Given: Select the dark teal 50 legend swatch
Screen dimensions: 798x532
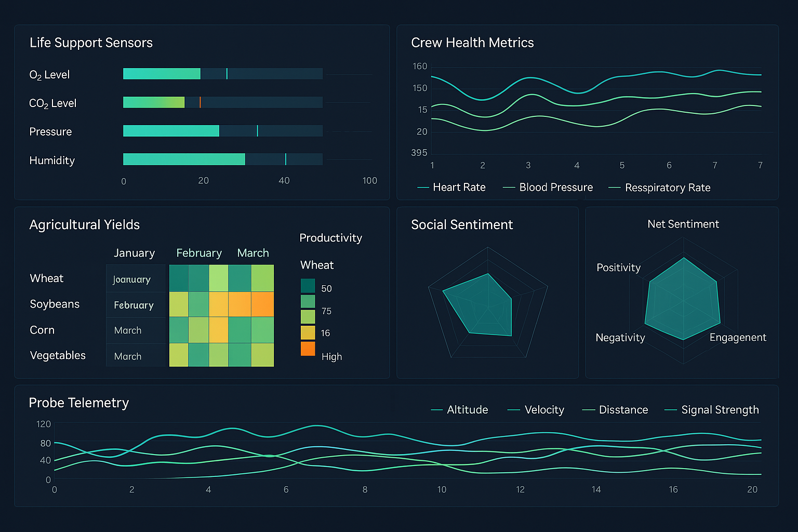Looking at the screenshot, I should 308,286.
